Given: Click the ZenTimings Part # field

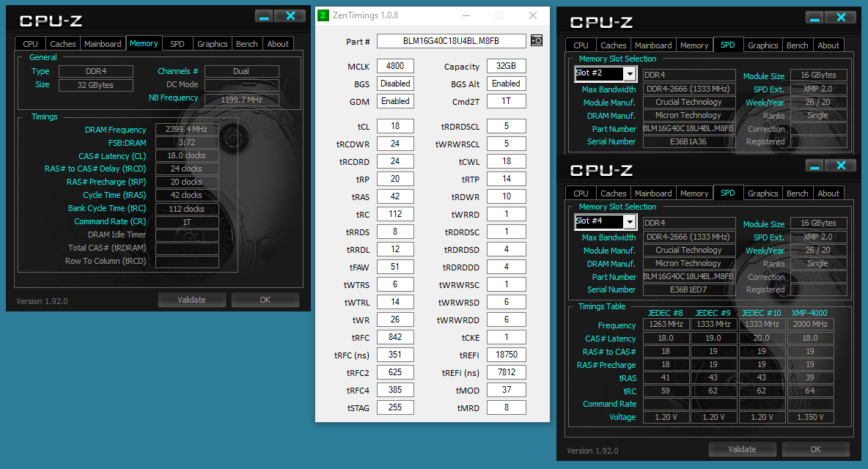Looking at the screenshot, I should 451,41.
